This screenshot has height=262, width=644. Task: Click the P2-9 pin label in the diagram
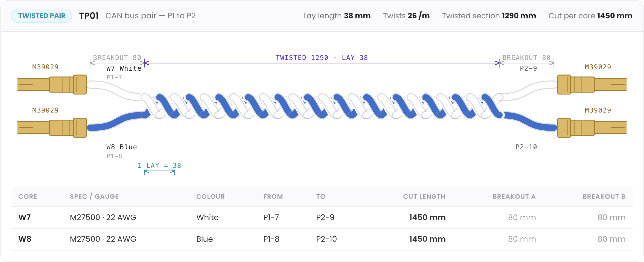click(528, 68)
